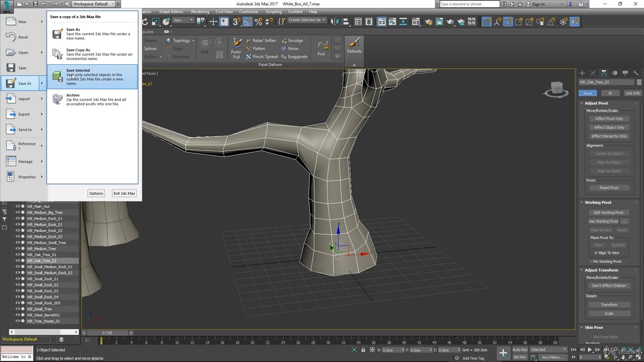Toggle the Align To View checkbox
This screenshot has width=644, height=362.
point(596,253)
